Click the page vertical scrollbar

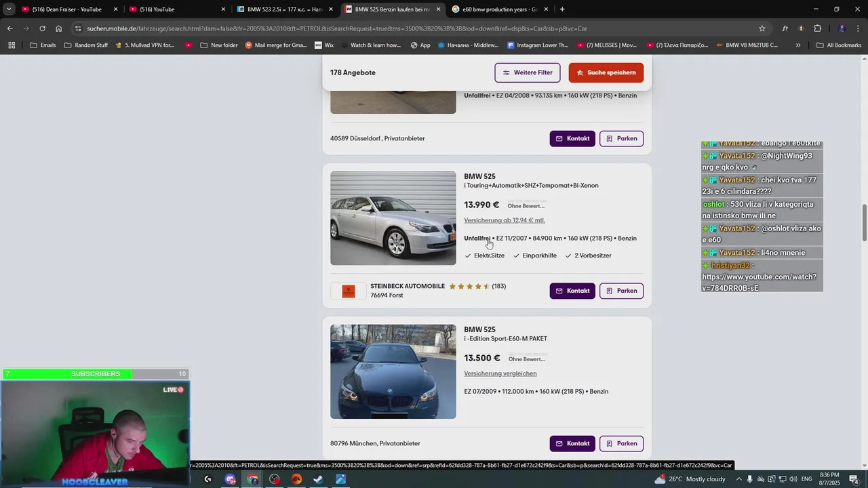(x=864, y=222)
